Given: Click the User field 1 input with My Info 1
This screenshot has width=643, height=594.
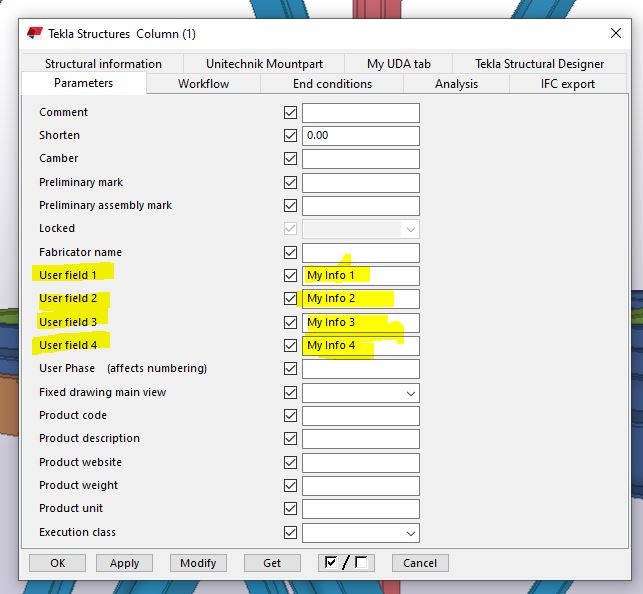Looking at the screenshot, I should coord(361,275).
